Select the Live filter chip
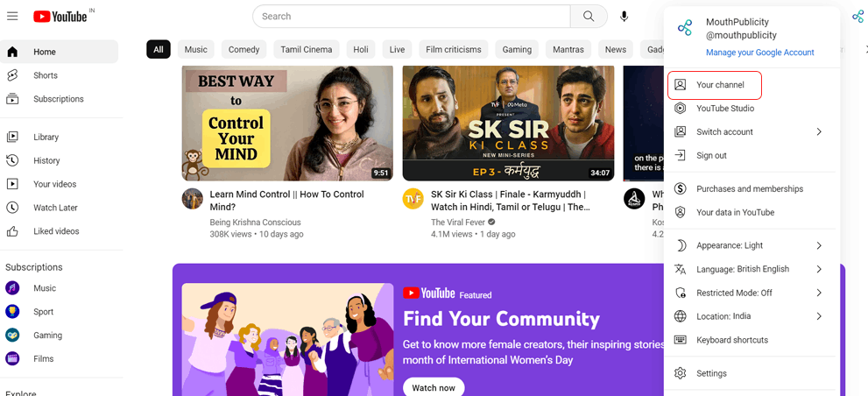 click(397, 49)
